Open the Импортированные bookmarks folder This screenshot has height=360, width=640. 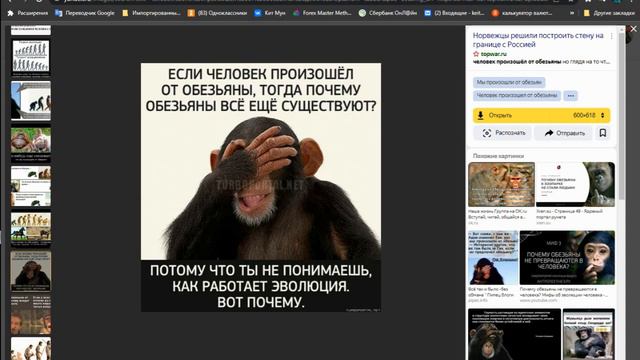tap(151, 13)
